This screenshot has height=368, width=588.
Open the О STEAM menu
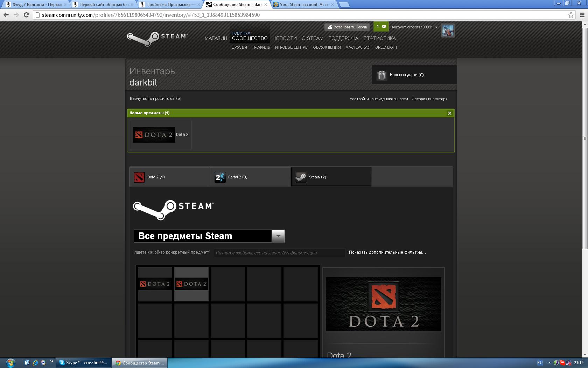pos(313,38)
